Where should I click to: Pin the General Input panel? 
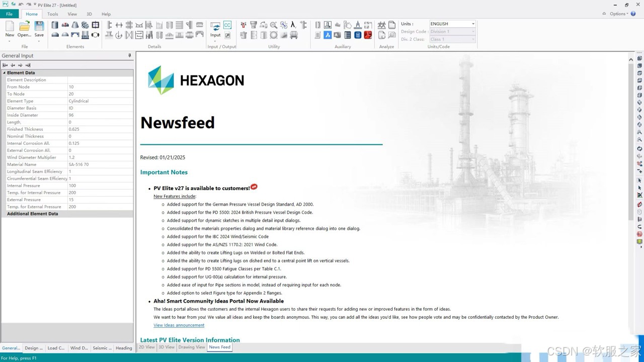129,55
